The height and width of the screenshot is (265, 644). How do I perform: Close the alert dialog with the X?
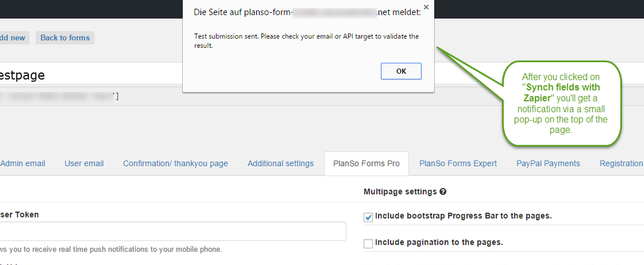pyautogui.click(x=426, y=7)
